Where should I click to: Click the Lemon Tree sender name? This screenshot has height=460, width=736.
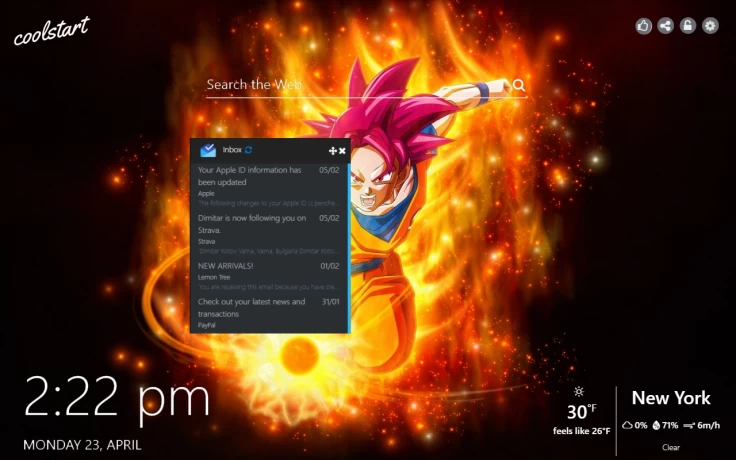[214, 277]
